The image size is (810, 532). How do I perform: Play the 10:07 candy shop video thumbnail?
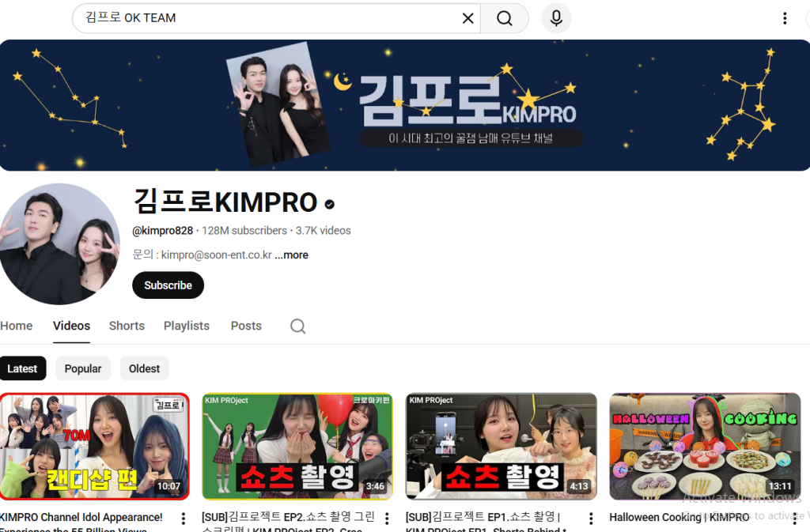pyautogui.click(x=95, y=447)
